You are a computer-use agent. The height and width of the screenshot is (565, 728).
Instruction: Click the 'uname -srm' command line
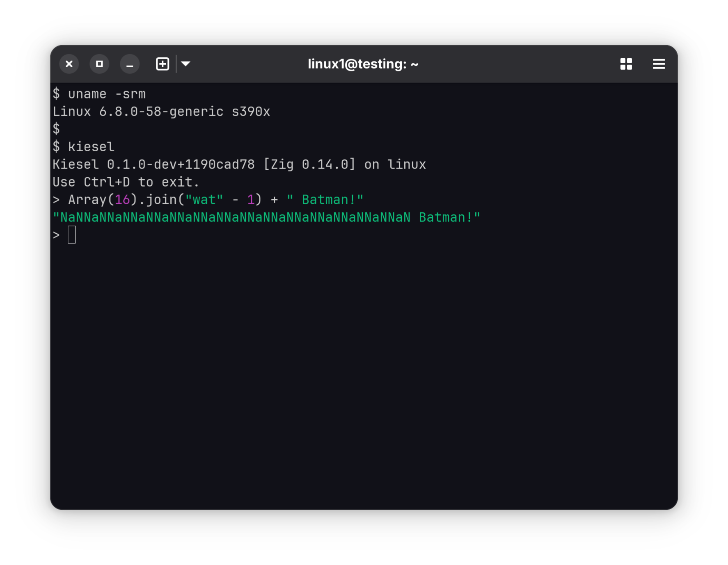click(99, 94)
